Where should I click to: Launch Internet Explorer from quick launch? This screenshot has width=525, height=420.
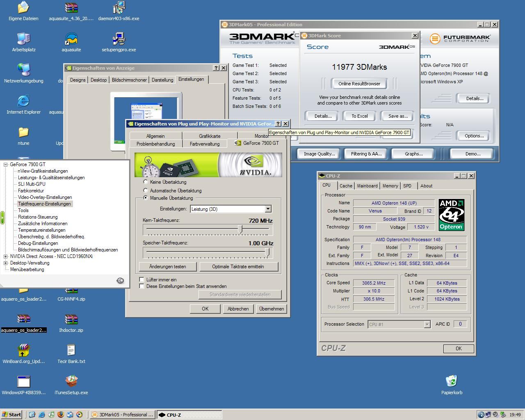click(42, 415)
